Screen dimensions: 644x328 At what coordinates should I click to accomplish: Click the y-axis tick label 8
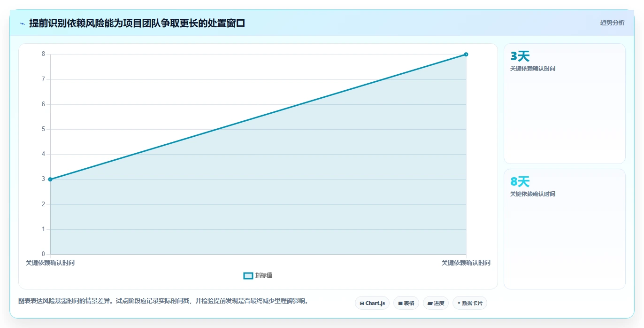[x=44, y=54]
